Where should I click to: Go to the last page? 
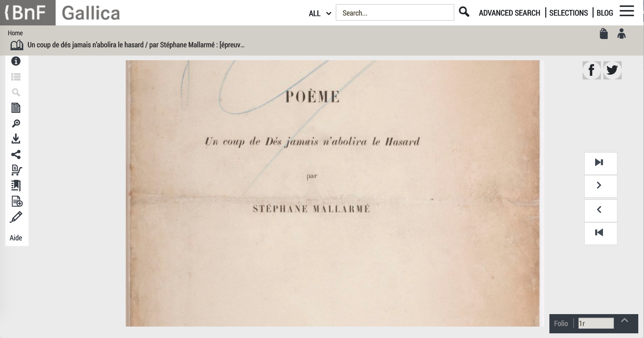point(601,163)
